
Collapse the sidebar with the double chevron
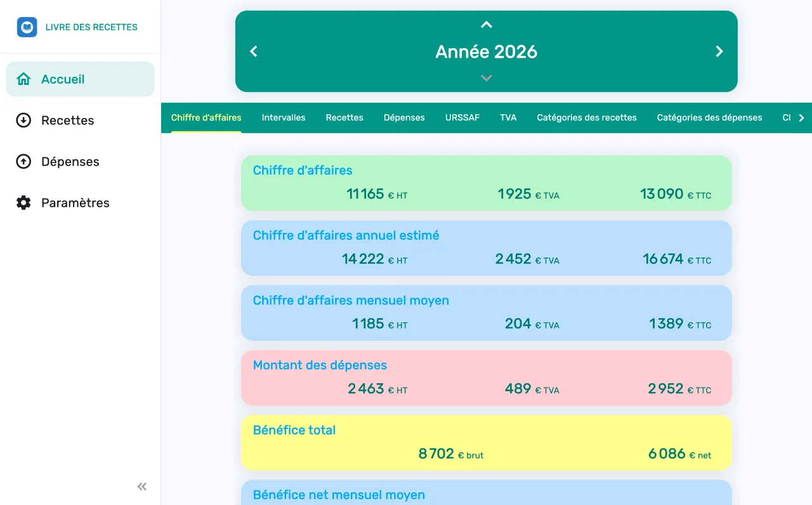tap(142, 487)
